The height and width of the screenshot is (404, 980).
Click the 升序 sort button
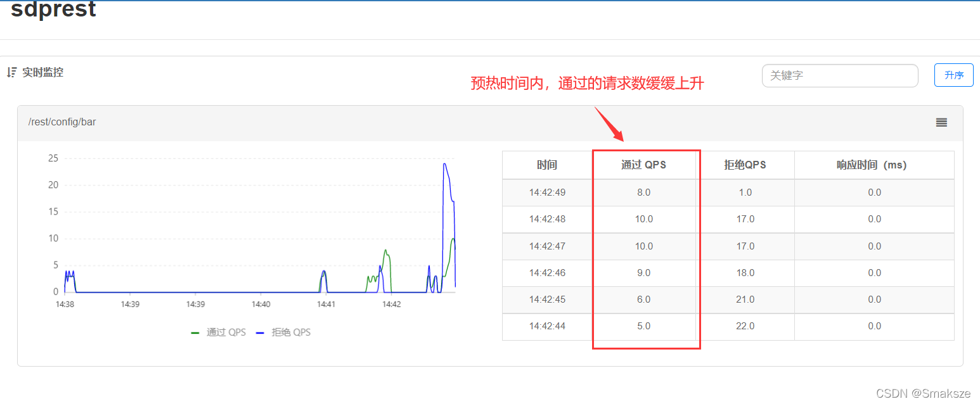pos(954,75)
